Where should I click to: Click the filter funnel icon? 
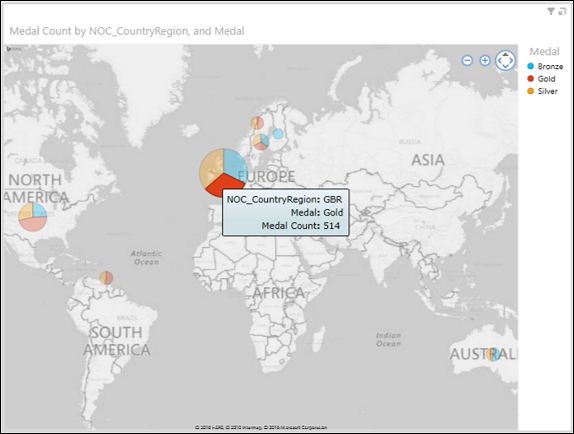pyautogui.click(x=551, y=11)
